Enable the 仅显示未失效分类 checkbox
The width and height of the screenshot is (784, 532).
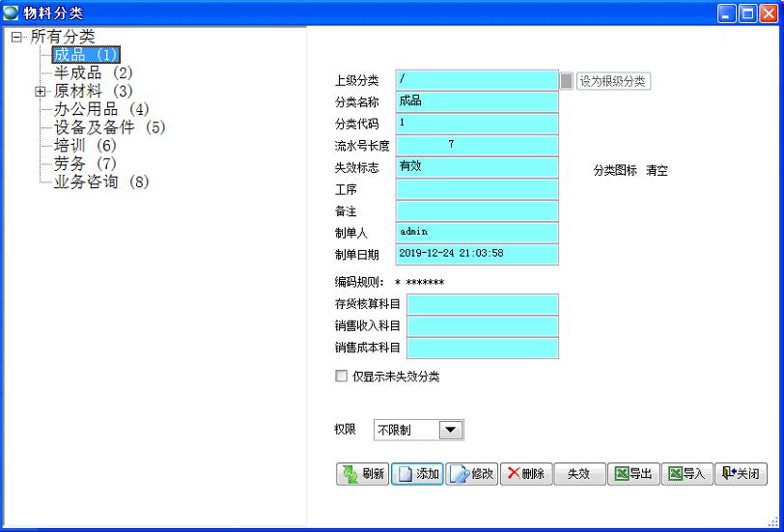click(341, 377)
